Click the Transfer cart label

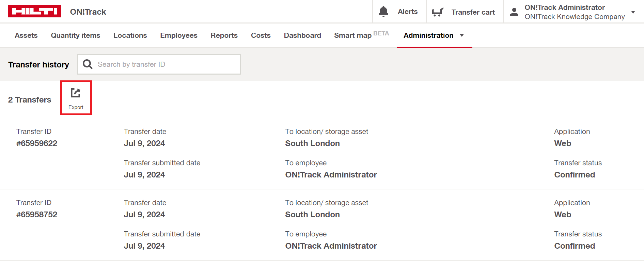pyautogui.click(x=473, y=12)
